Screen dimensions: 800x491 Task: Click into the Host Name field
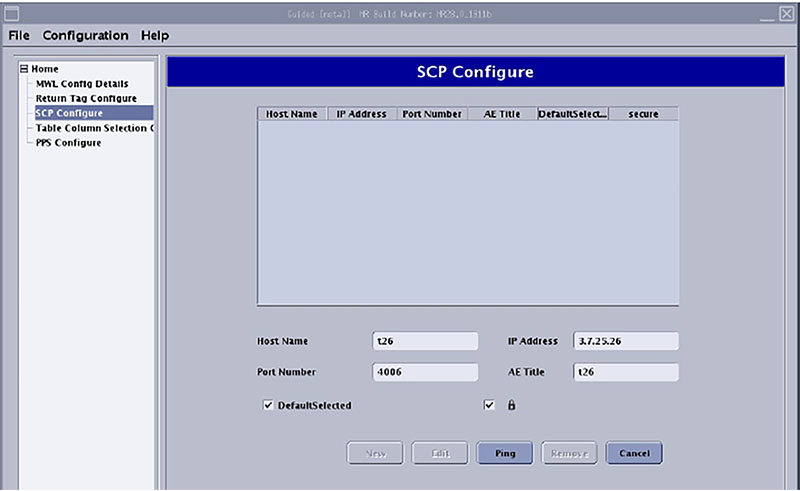tap(425, 341)
